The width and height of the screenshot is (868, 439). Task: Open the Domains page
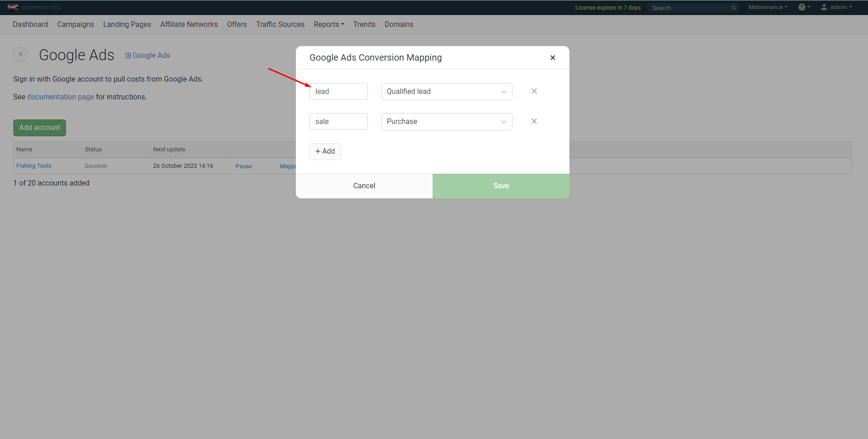coord(399,25)
